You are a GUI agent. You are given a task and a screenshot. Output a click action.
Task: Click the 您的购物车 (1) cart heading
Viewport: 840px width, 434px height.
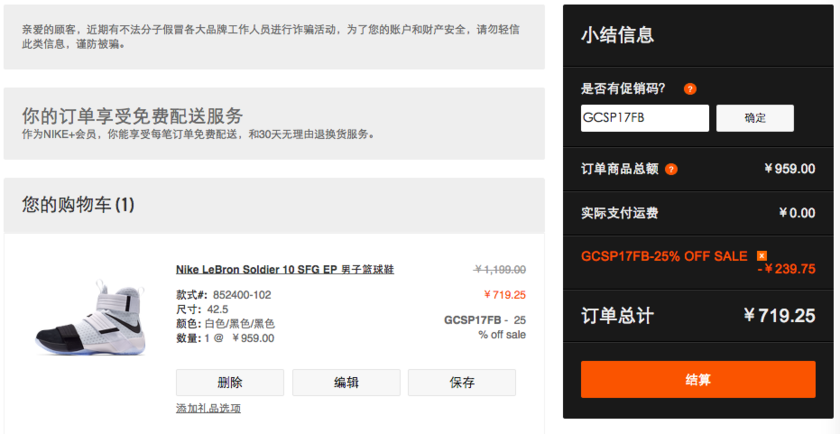click(x=78, y=205)
